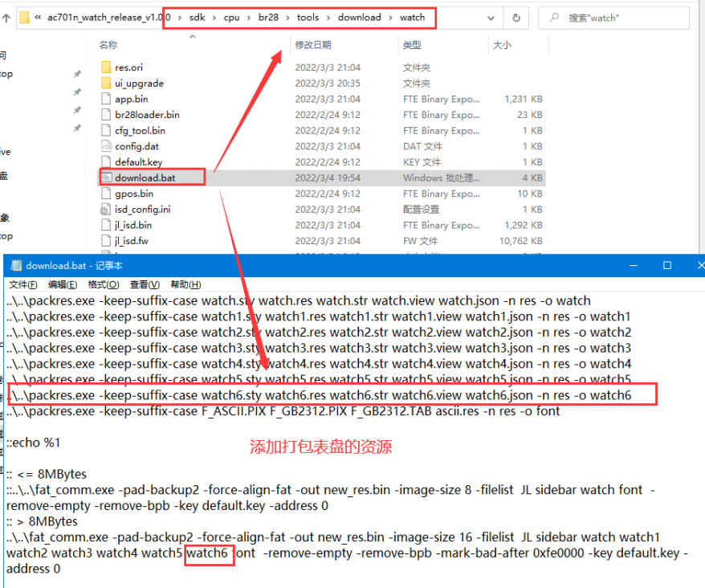Navigate to the cpu breadcrumb folder
Image resolution: width=705 pixels, height=588 pixels.
(x=231, y=18)
